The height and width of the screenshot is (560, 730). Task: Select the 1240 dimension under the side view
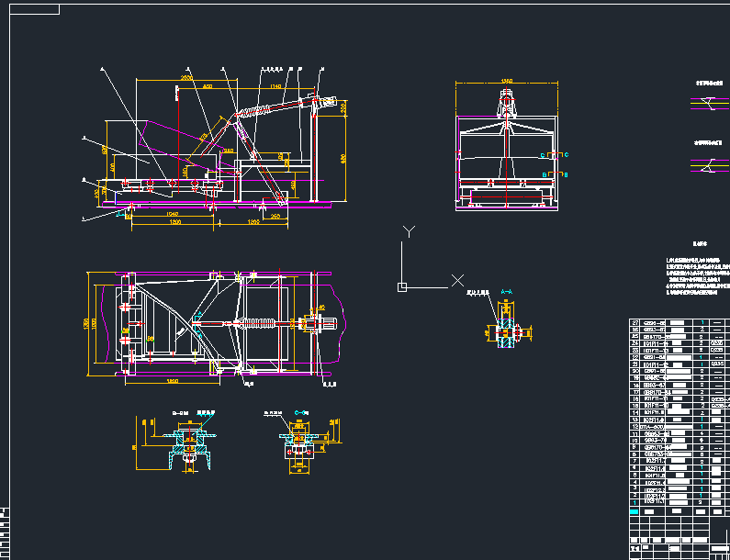[x=172, y=214]
